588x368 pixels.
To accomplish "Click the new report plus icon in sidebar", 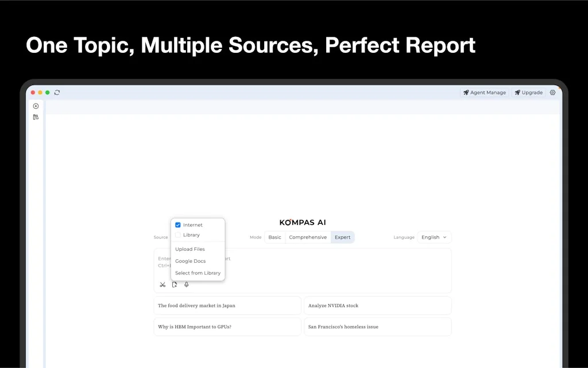I will (36, 106).
